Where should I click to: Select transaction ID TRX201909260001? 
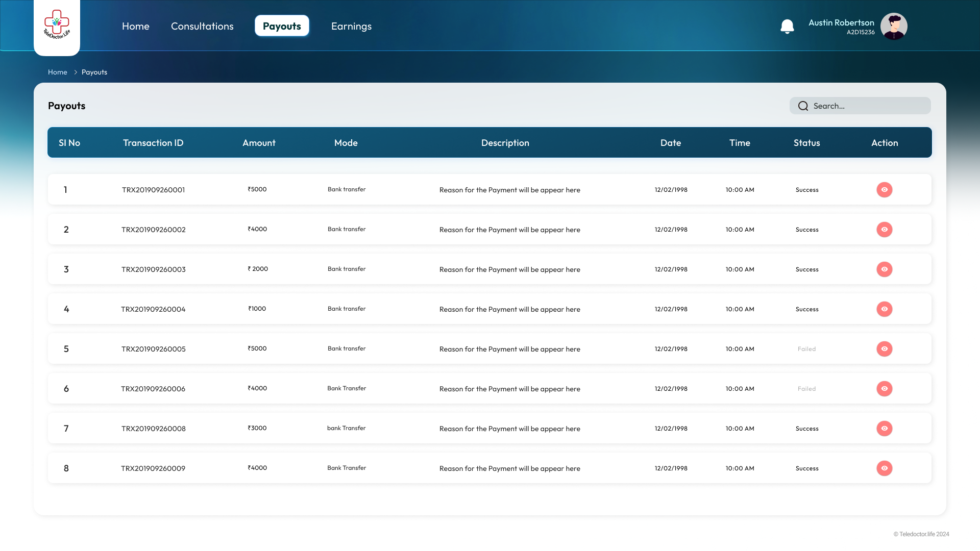click(x=153, y=190)
